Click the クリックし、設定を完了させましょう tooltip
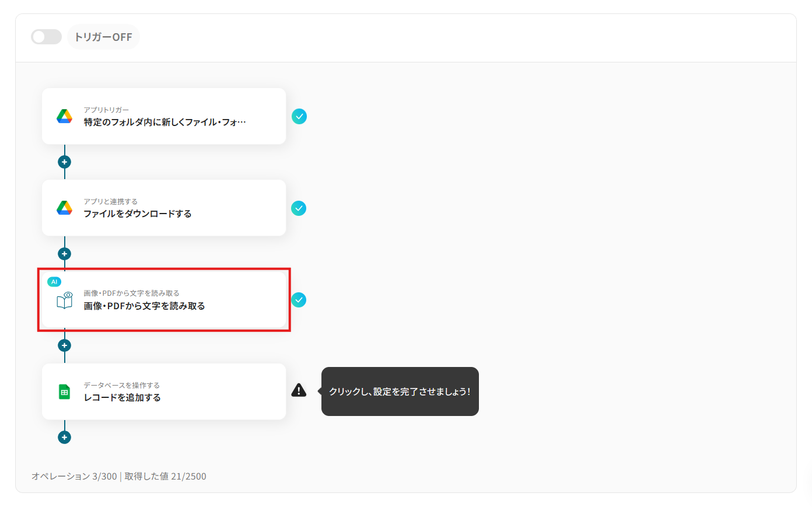This screenshot has width=812, height=507. (400, 391)
